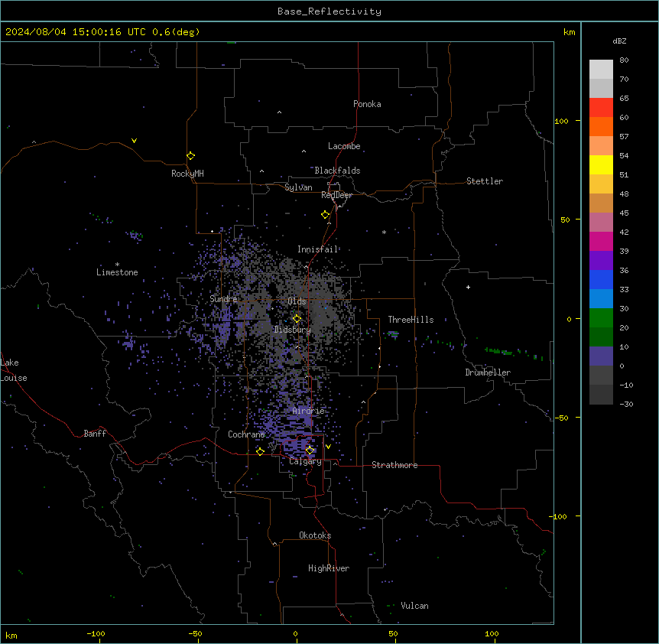The image size is (659, 644).
Task: Select the Blackfalds label
Action: [x=337, y=171]
